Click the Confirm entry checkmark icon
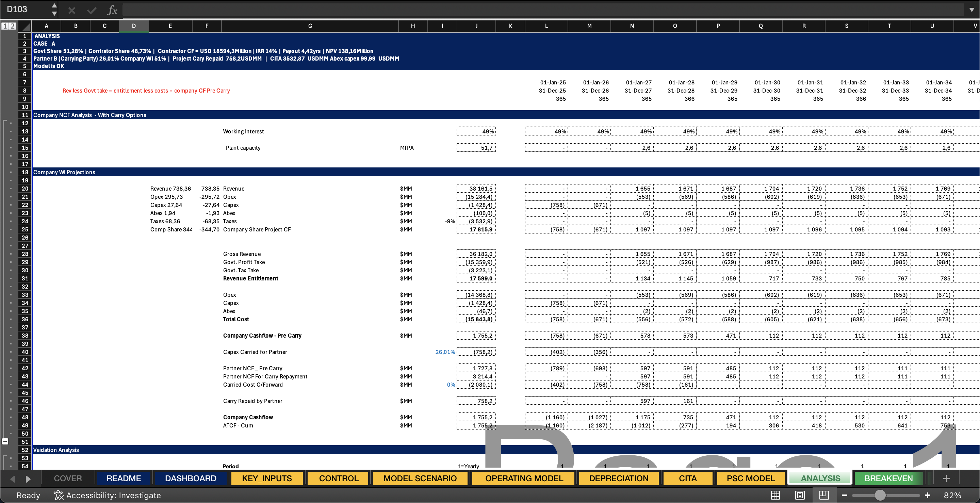The image size is (980, 503). (x=91, y=10)
